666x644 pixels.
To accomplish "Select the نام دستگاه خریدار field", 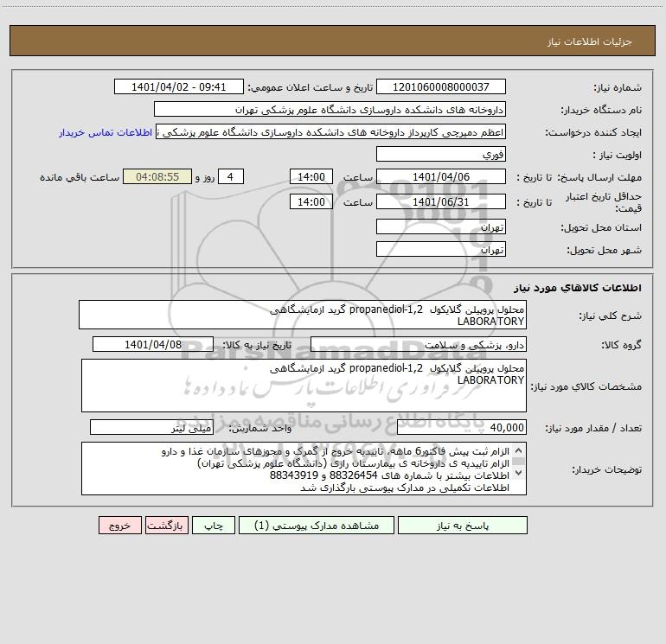I will coord(330,109).
